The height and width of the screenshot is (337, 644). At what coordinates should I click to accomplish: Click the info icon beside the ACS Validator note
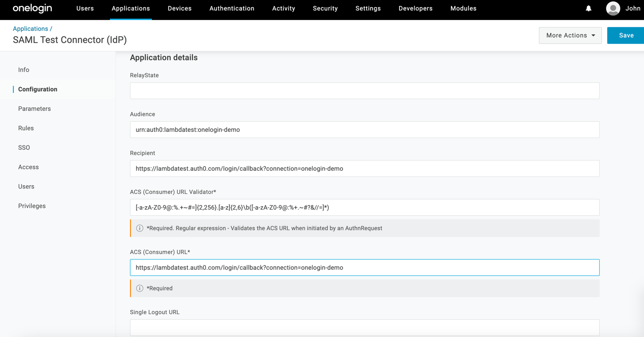coord(140,228)
